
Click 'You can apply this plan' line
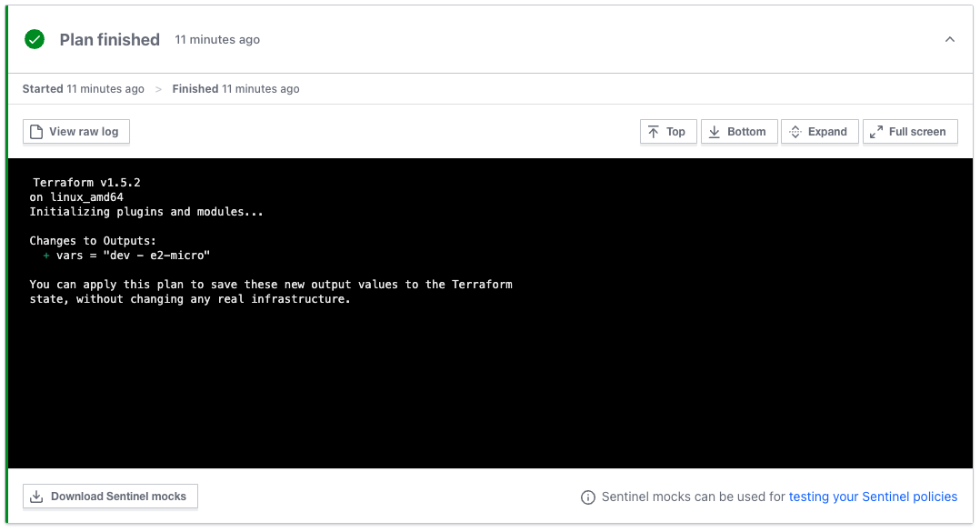(x=271, y=285)
